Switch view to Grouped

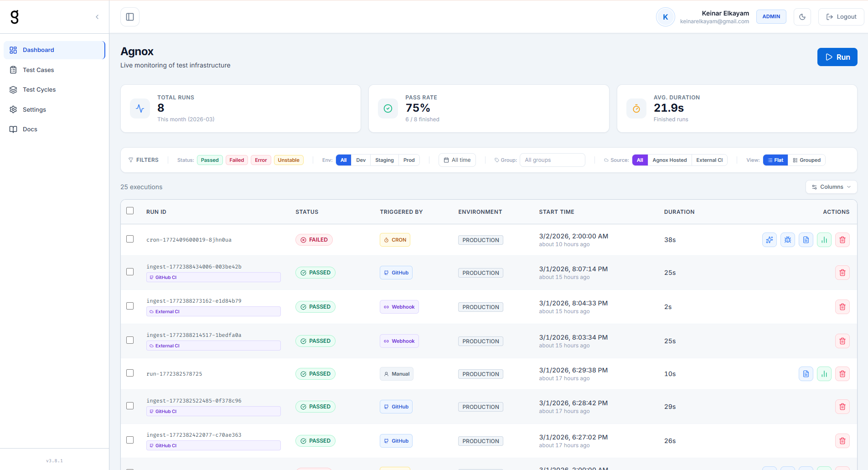coord(806,160)
